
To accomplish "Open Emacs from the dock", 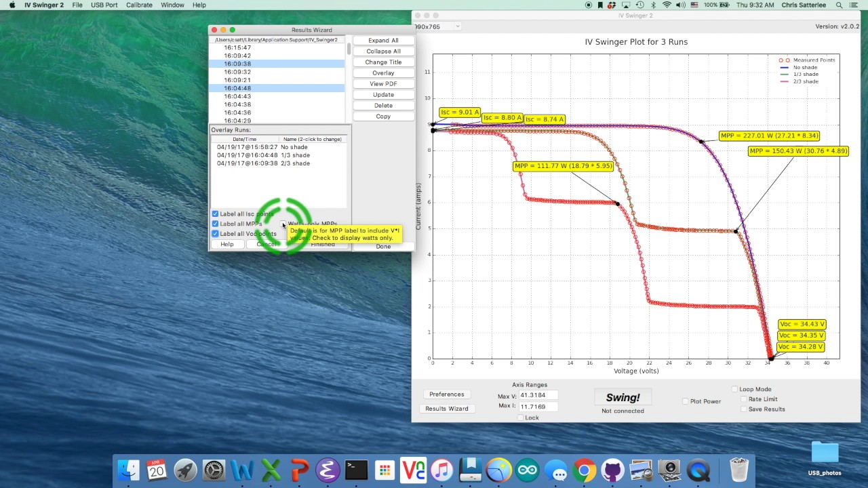I will point(328,470).
